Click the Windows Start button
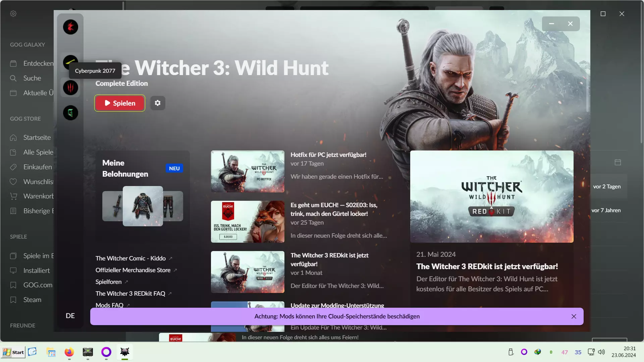The width and height of the screenshot is (644, 362). coord(13,352)
